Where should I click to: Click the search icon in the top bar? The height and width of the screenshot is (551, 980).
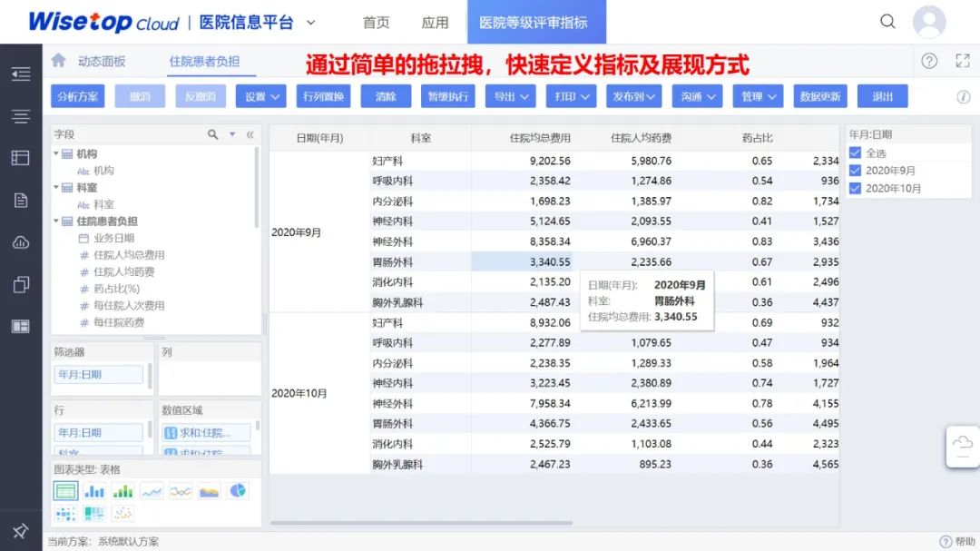[887, 22]
